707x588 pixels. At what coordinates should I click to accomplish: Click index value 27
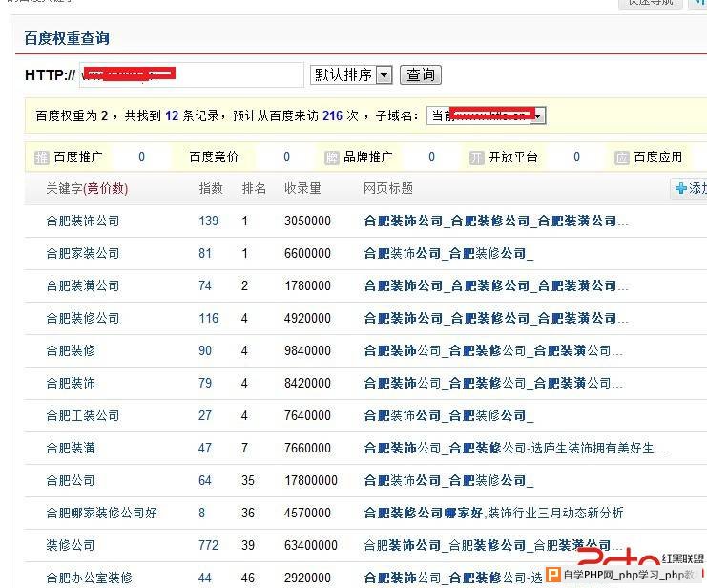[205, 415]
